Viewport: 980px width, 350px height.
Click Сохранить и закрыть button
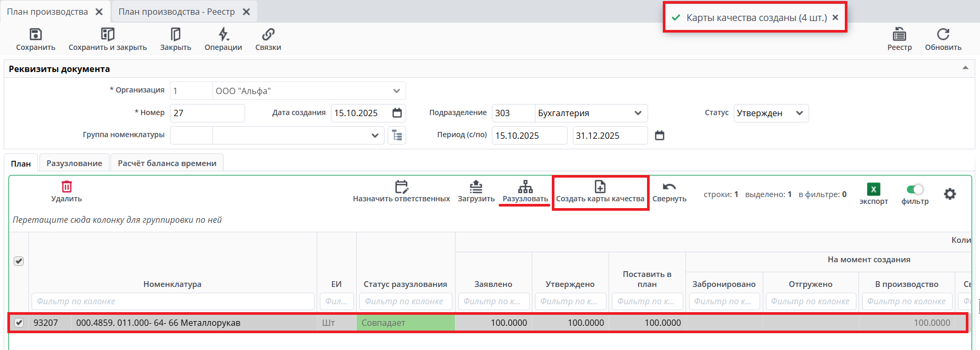coord(108,35)
